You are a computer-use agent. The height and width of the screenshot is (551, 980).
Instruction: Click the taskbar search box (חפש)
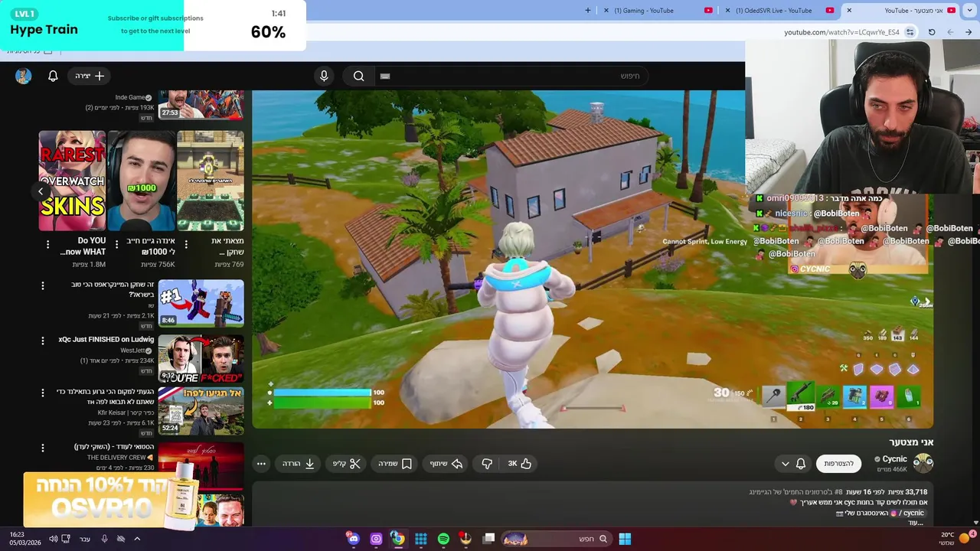[x=557, y=539]
